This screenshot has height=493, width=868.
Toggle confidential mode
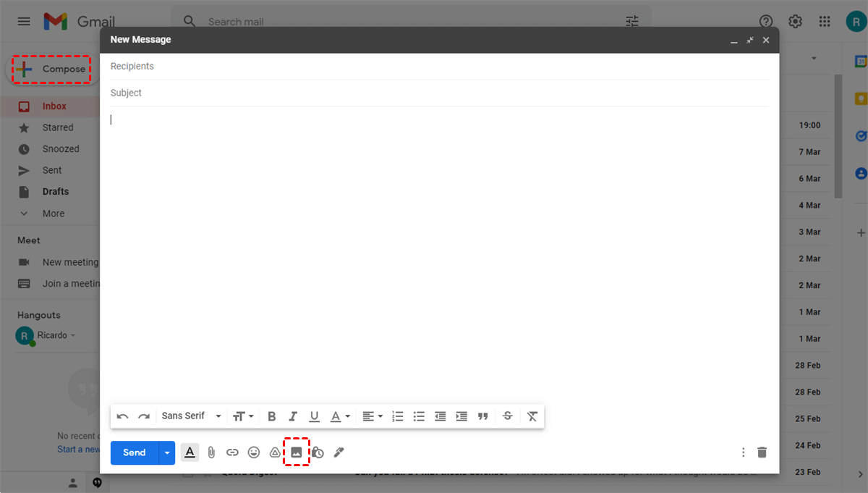318,452
